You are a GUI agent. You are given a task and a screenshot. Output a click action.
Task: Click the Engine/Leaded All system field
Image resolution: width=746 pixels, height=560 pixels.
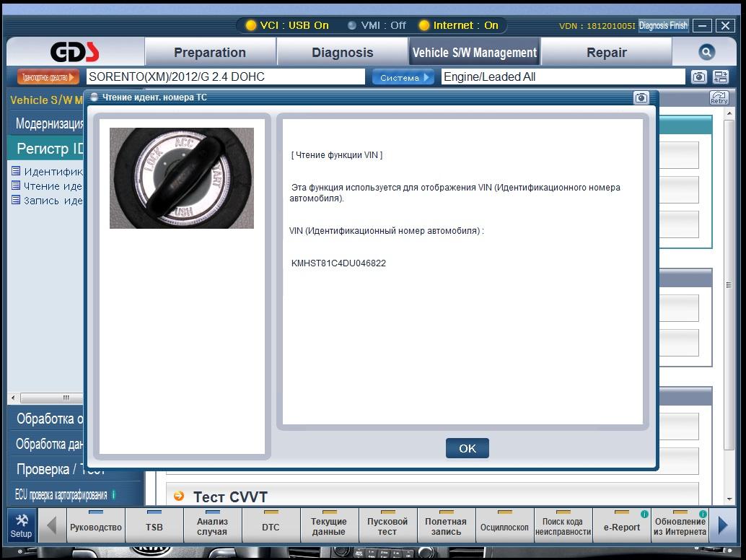[x=563, y=77]
